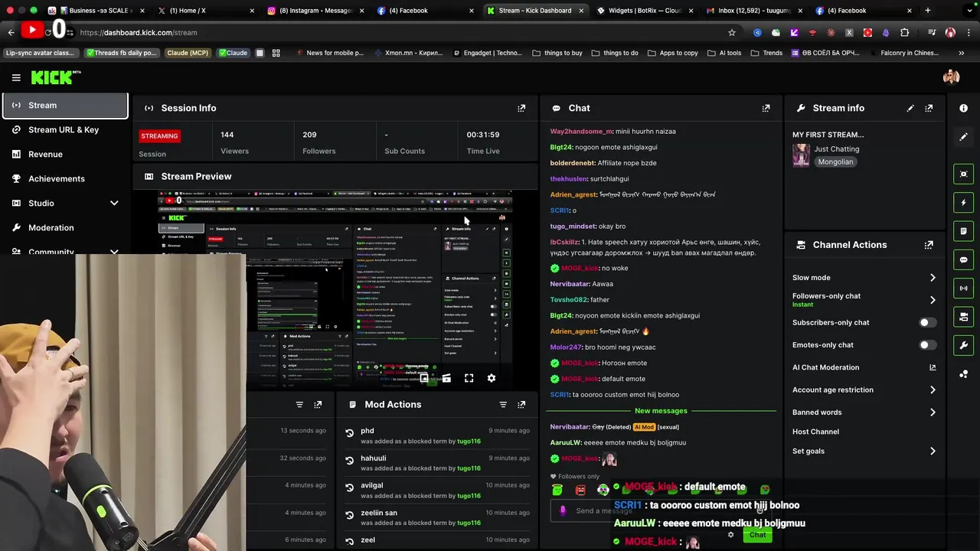Open AI Chat Moderation entry
980x551 pixels.
click(825, 367)
